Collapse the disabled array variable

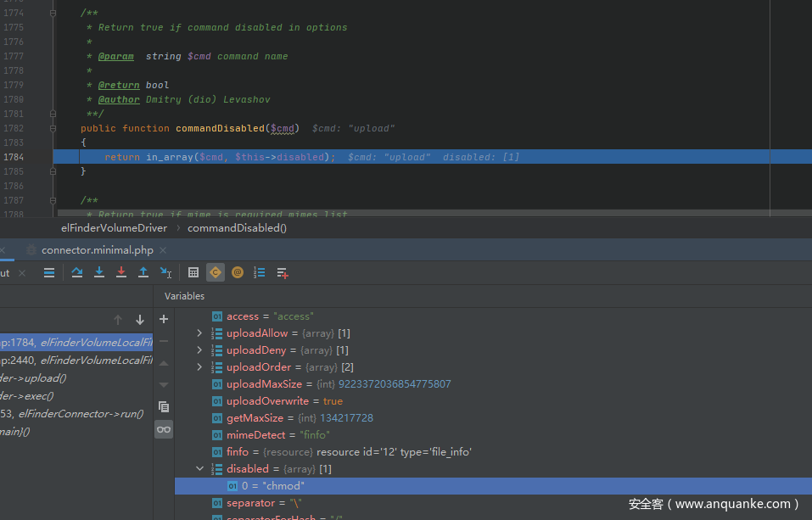click(200, 469)
